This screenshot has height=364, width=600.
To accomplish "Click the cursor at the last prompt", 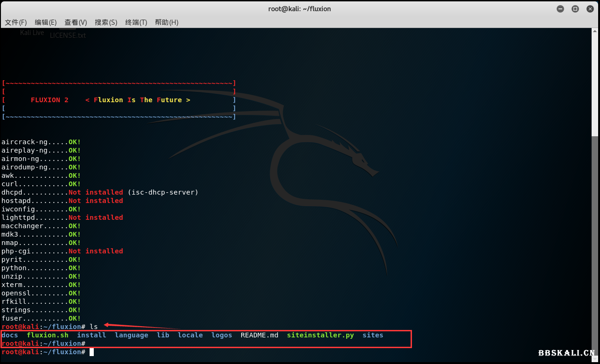I will [92, 352].
